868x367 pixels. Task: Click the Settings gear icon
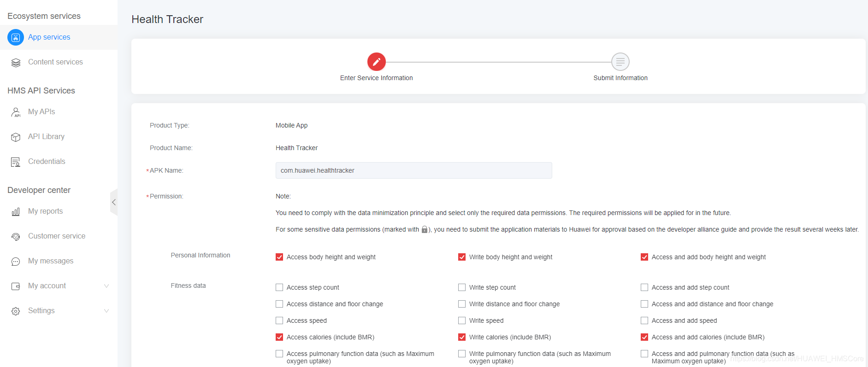pyautogui.click(x=16, y=311)
